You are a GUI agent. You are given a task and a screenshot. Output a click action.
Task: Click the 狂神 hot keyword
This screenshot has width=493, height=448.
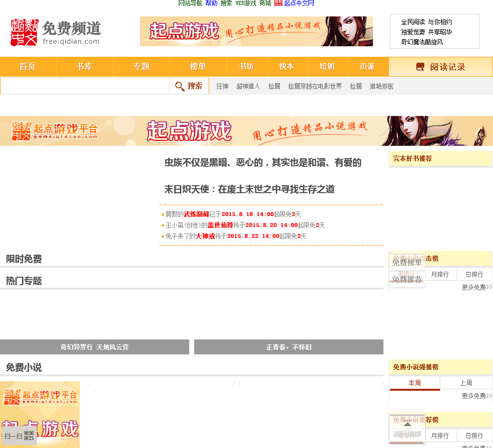pos(222,86)
